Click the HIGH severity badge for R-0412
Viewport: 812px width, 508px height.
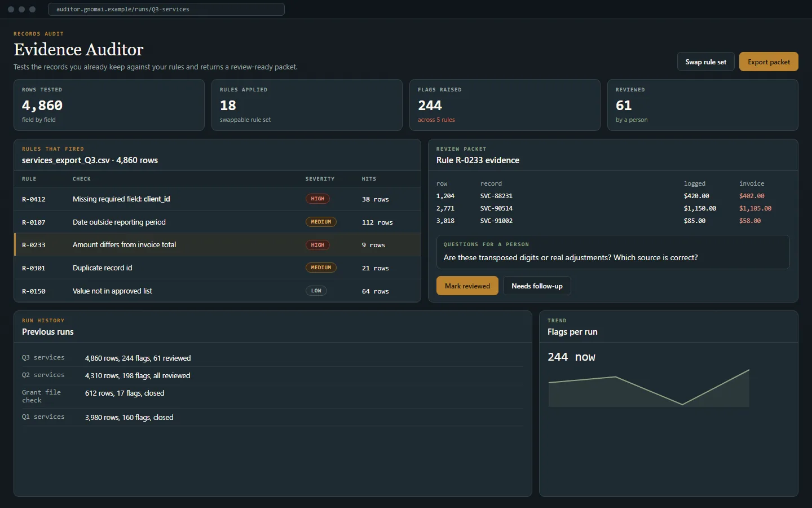click(317, 199)
